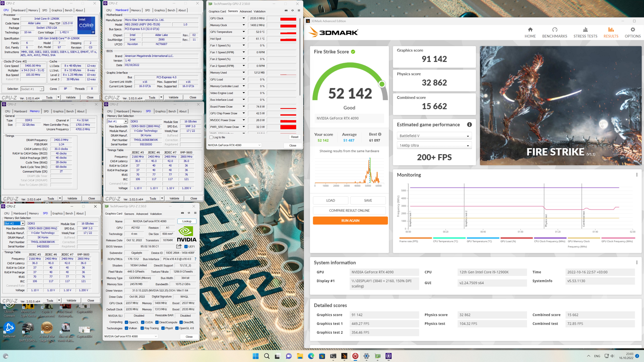Viewport: 644px width, 362px height.
Task: Switch to Bench tab in CPU-Z CPU window
Action: (x=68, y=10)
